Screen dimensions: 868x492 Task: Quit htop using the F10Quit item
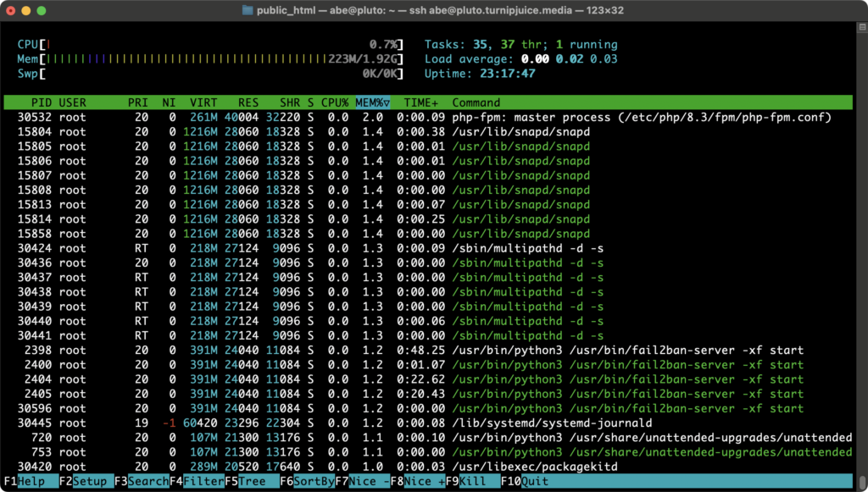(x=520, y=480)
